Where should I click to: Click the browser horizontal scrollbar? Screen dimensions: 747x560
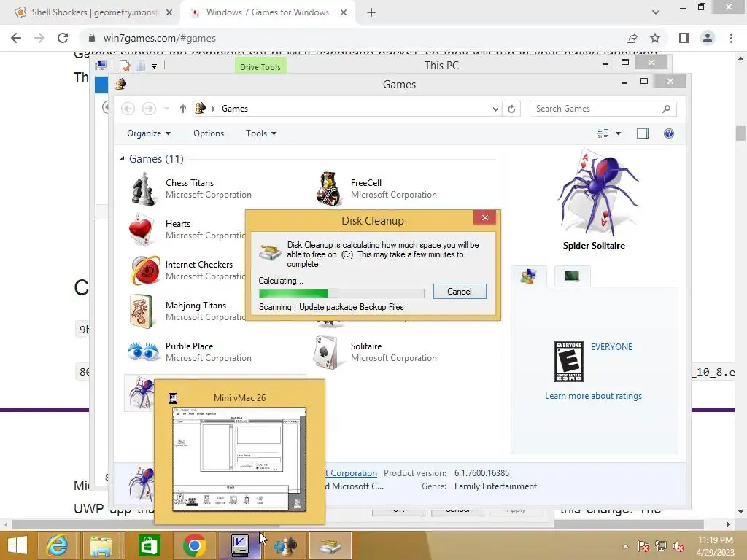tap(357, 524)
